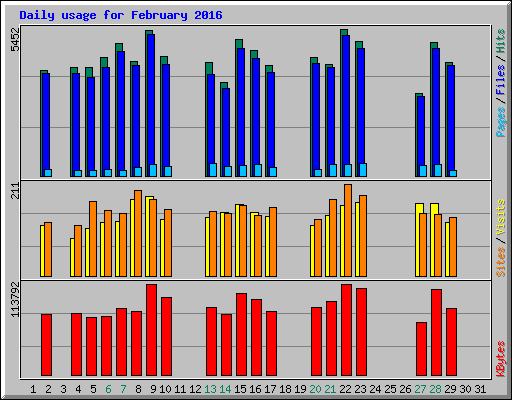The image size is (512, 400).
Task: Click green weekend day 21 label
Action: point(330,389)
